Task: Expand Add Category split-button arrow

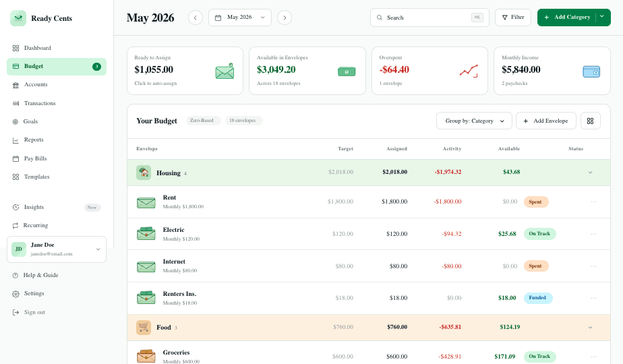Action: (x=602, y=17)
